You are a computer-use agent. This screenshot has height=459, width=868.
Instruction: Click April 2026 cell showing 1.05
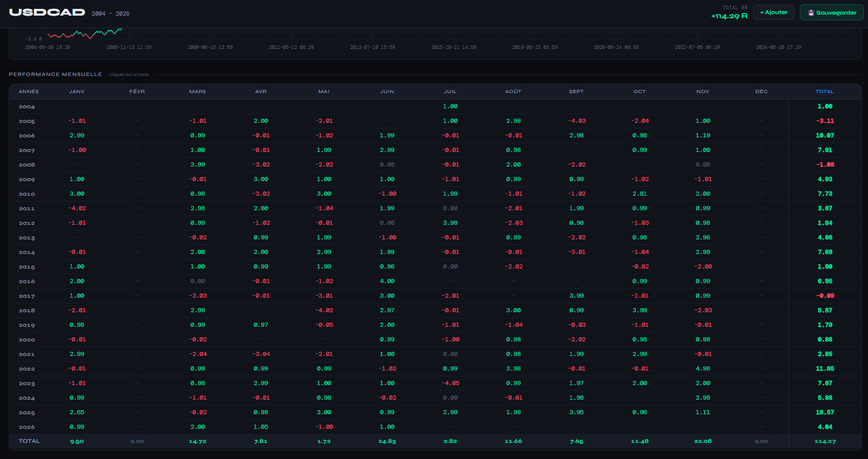pyautogui.click(x=261, y=427)
